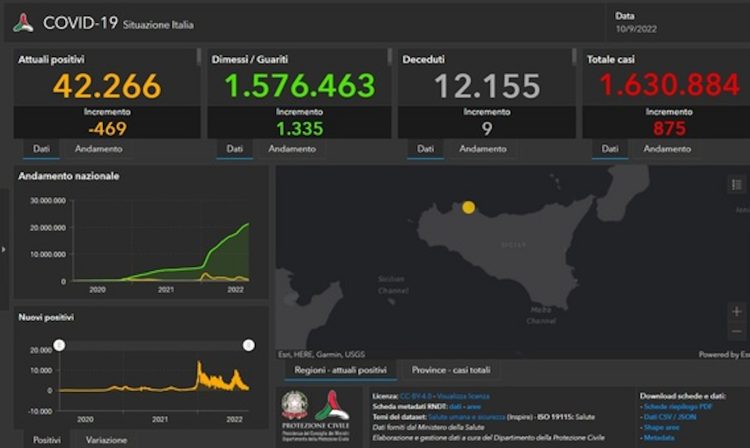Switch to Province - casi totali tab
Image resolution: width=750 pixels, height=448 pixels.
(452, 371)
